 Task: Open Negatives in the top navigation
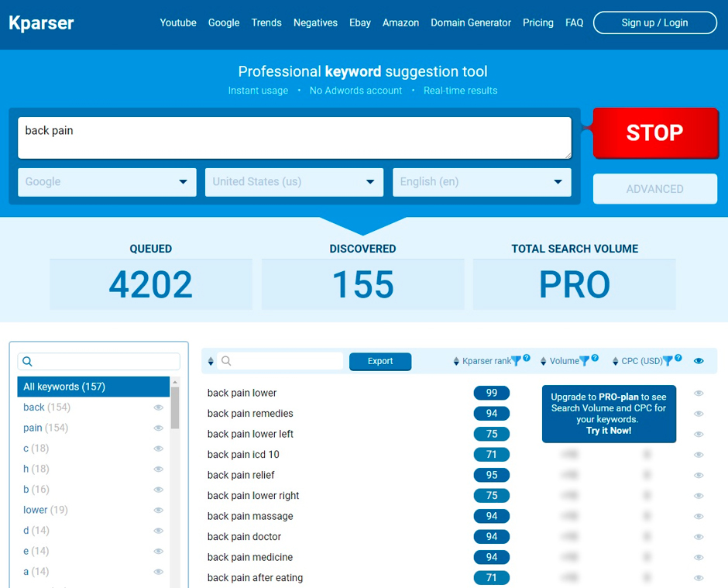point(315,22)
